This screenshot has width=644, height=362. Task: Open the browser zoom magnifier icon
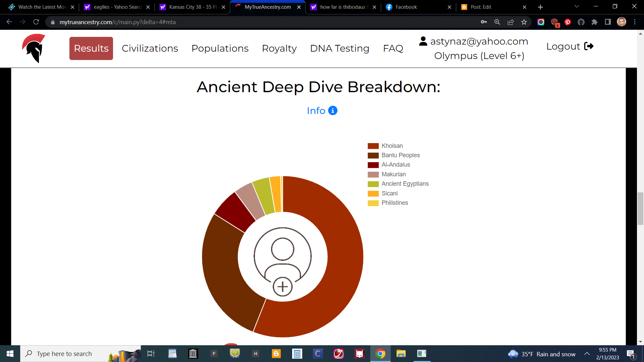(x=497, y=22)
